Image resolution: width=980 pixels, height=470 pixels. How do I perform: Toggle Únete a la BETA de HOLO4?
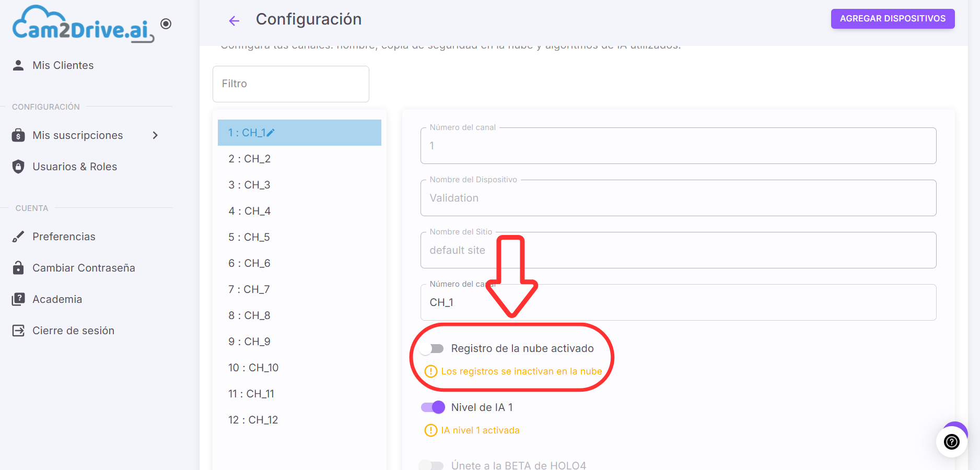pos(431,465)
